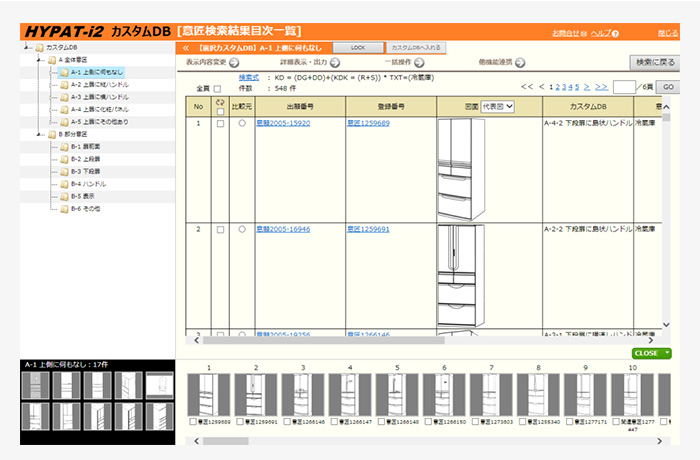Open registration number link 1259691
The width and height of the screenshot is (700, 460).
368,229
